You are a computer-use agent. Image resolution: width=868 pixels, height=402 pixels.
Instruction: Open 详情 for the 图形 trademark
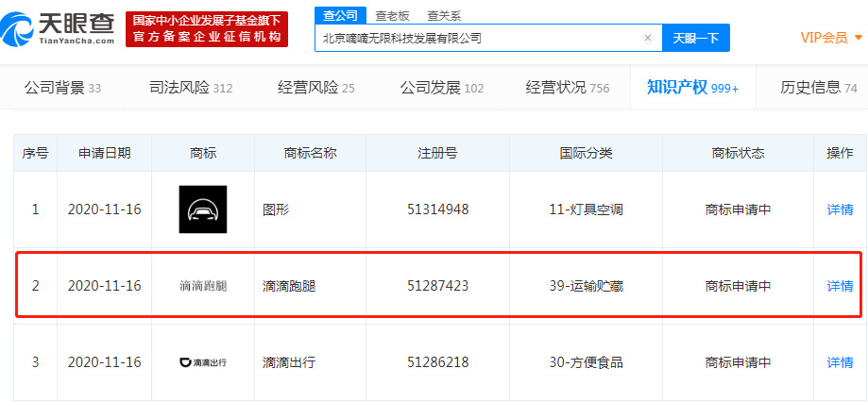pyautogui.click(x=840, y=209)
